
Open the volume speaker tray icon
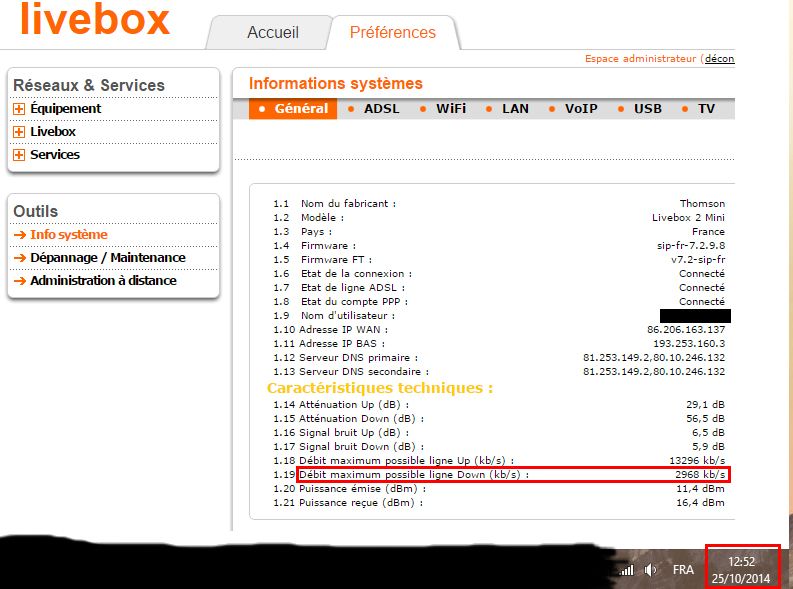pos(650,570)
